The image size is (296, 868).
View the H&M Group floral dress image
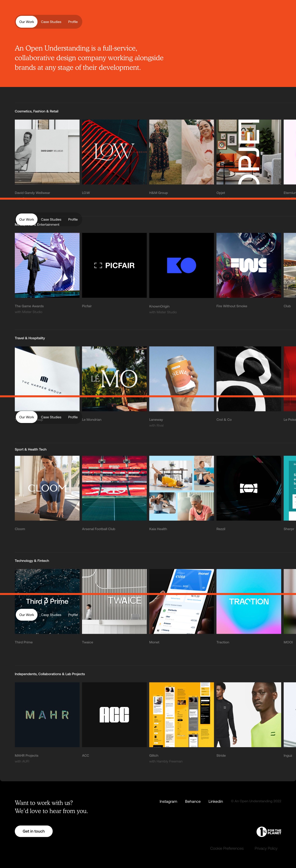click(182, 152)
